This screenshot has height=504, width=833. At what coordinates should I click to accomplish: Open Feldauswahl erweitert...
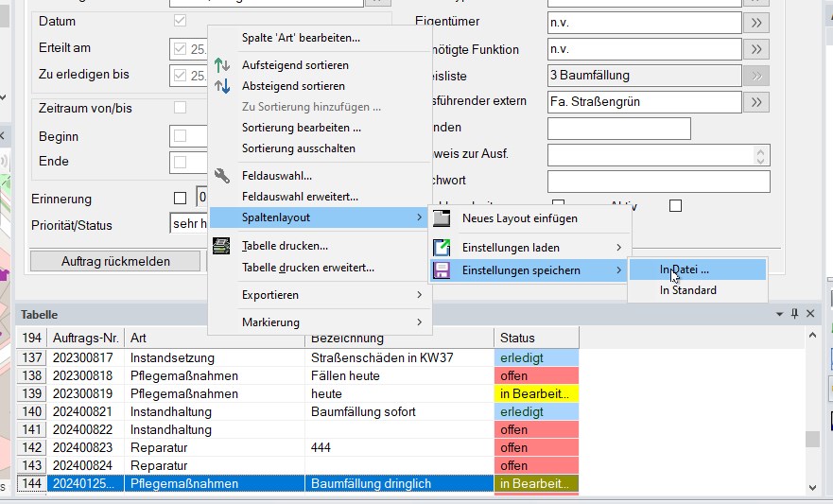(x=320, y=197)
